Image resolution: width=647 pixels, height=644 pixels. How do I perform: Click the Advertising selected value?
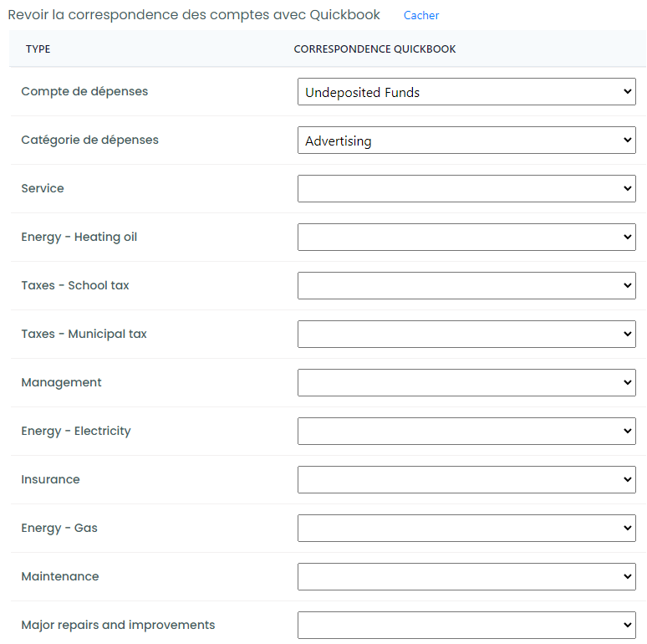tap(339, 141)
